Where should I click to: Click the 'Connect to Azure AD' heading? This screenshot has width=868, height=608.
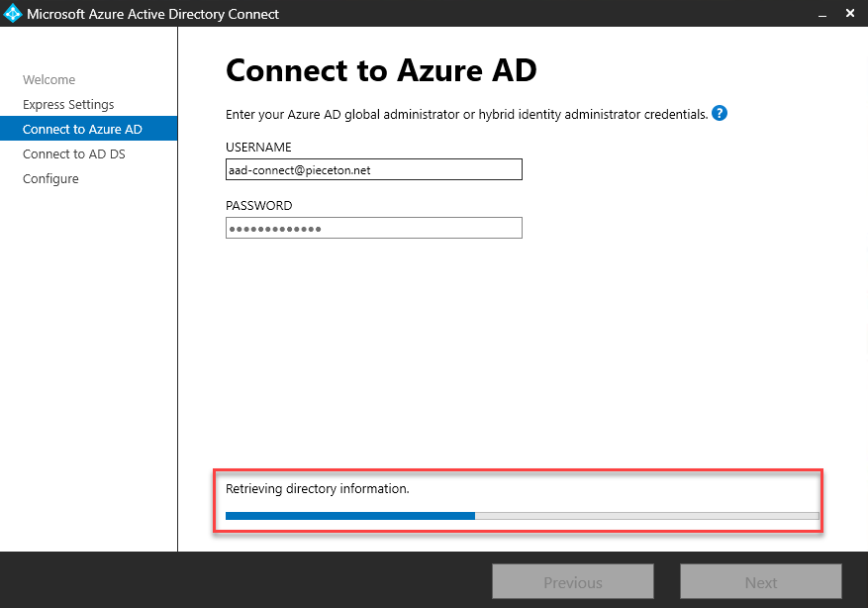point(381,70)
